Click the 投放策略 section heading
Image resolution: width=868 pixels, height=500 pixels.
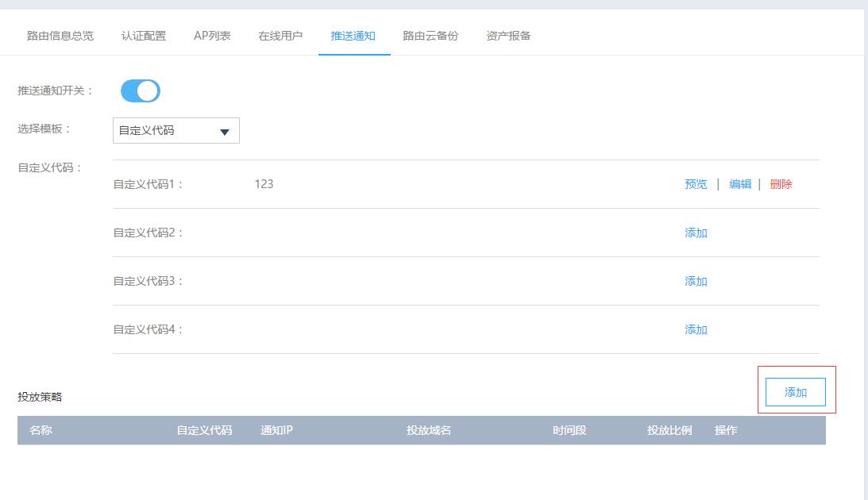[40, 397]
